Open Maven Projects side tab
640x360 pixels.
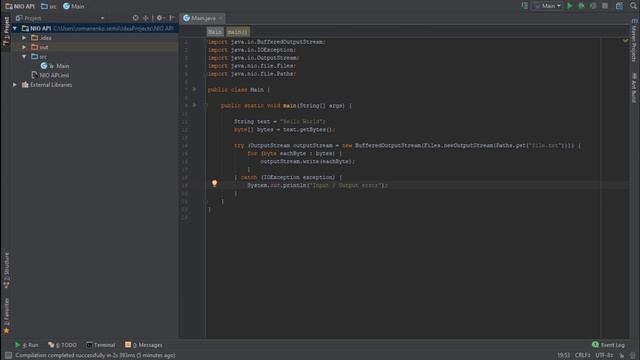click(x=634, y=40)
